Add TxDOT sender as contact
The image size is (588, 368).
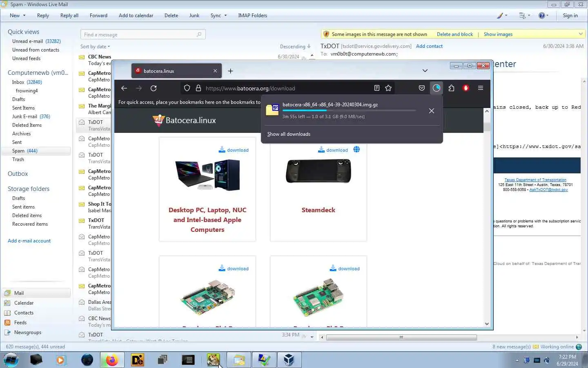[429, 46]
